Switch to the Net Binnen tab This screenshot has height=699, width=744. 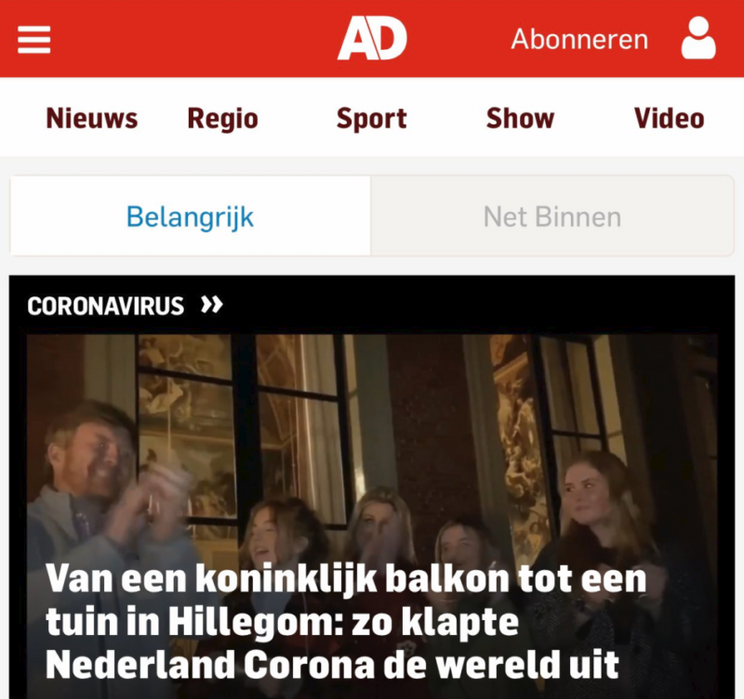coord(552,216)
